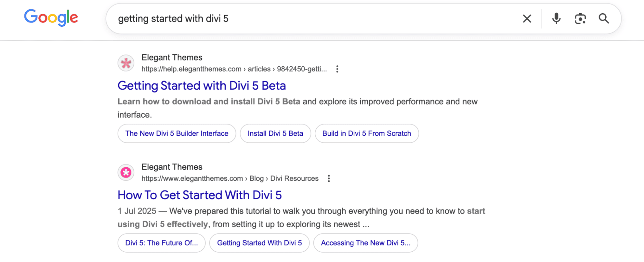Viewport: 644px width, 262px height.
Task: Follow the 'Install Divi 5 Beta' chip
Action: 275,133
